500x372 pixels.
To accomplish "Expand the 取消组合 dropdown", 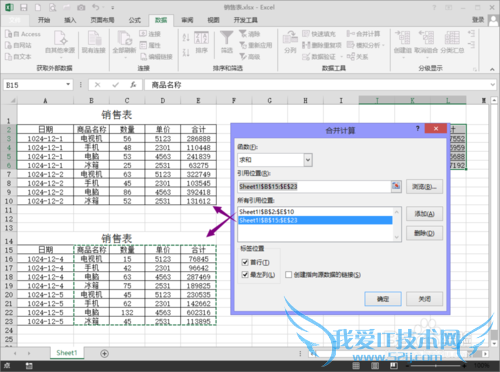I will pyautogui.click(x=426, y=57).
